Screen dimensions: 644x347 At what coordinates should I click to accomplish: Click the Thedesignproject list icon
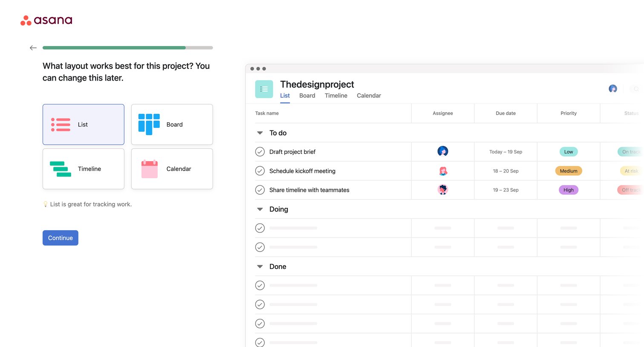coord(264,89)
